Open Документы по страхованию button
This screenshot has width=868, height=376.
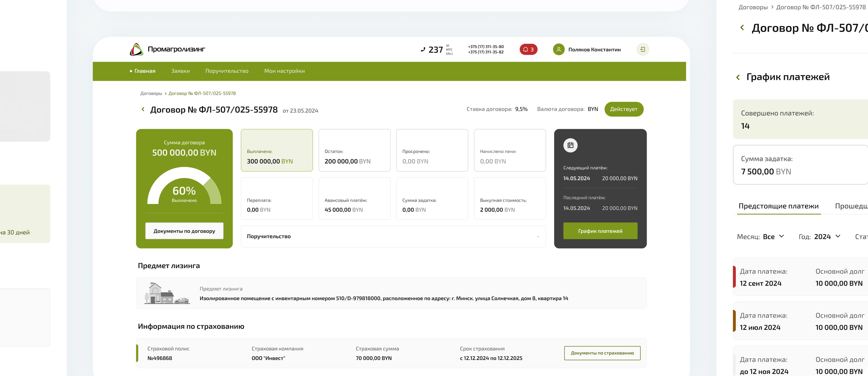point(602,353)
